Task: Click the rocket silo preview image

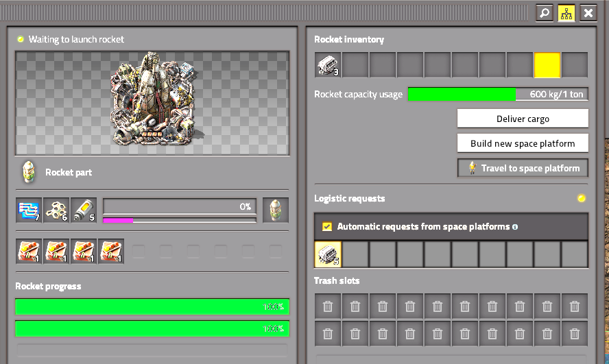Action: click(x=152, y=104)
